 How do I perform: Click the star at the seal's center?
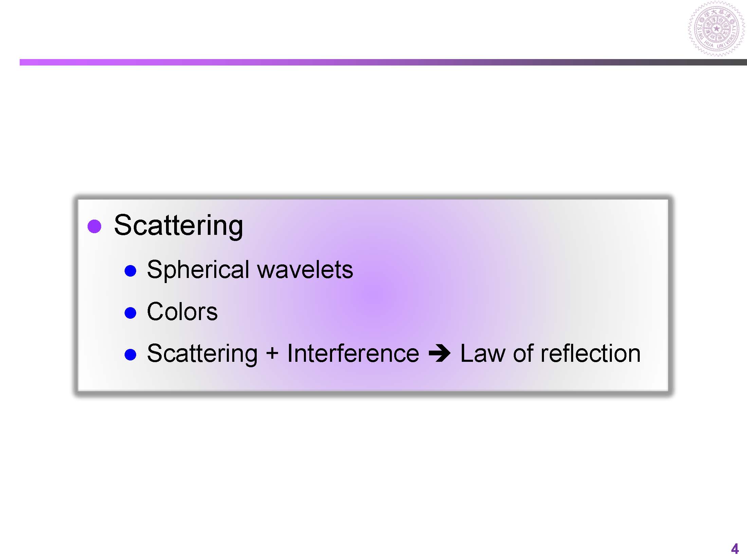tap(716, 29)
